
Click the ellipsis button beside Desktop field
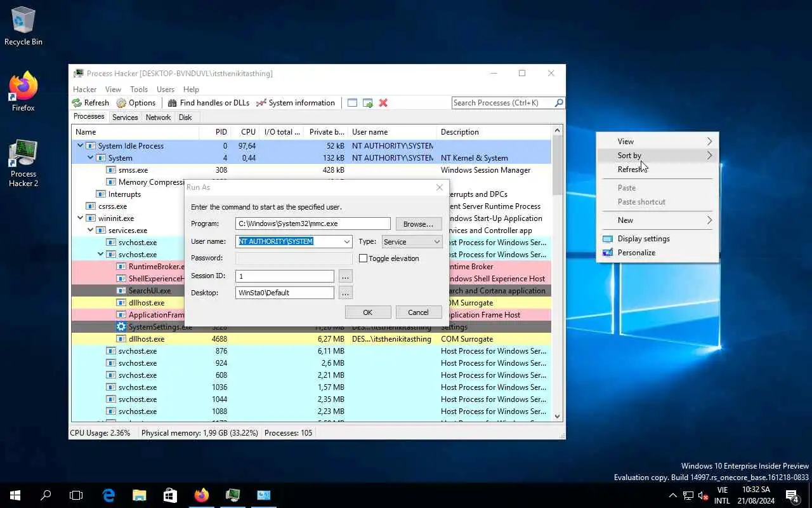(345, 293)
